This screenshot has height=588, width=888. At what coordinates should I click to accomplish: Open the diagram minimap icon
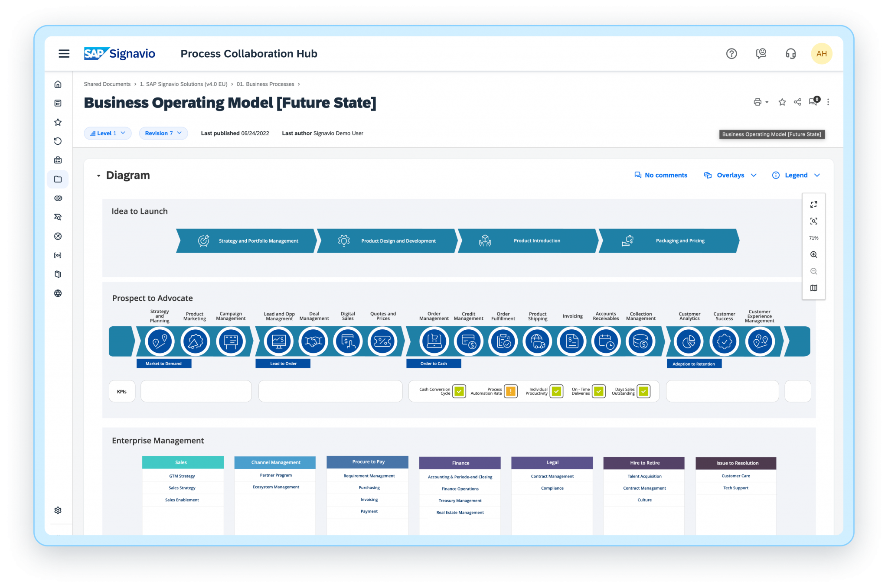click(813, 288)
